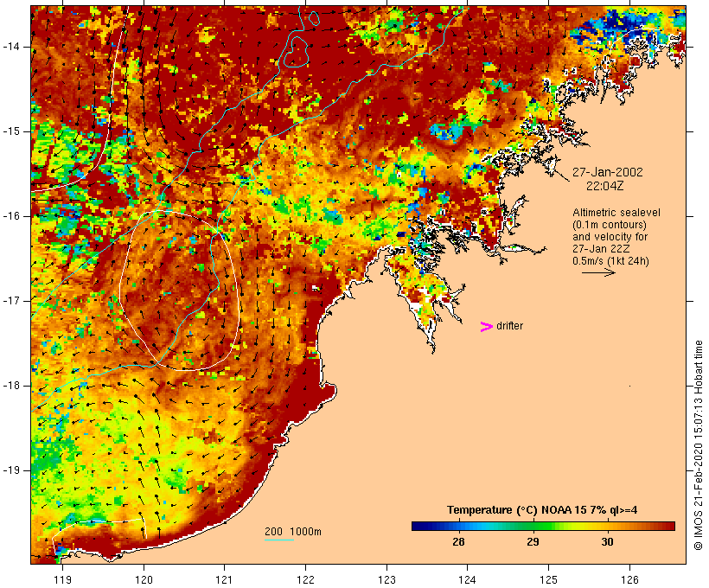Click the latitude label '-15'
Screen dimensions: 709x588
[11, 131]
